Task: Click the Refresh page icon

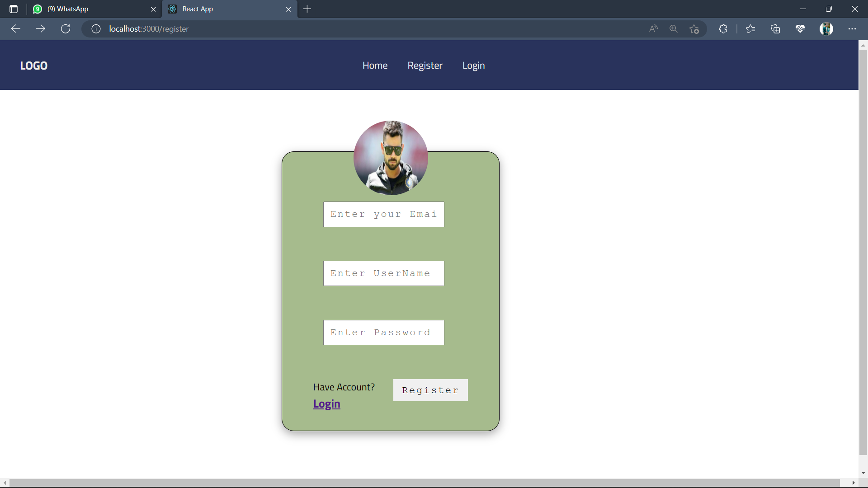Action: [x=66, y=28]
